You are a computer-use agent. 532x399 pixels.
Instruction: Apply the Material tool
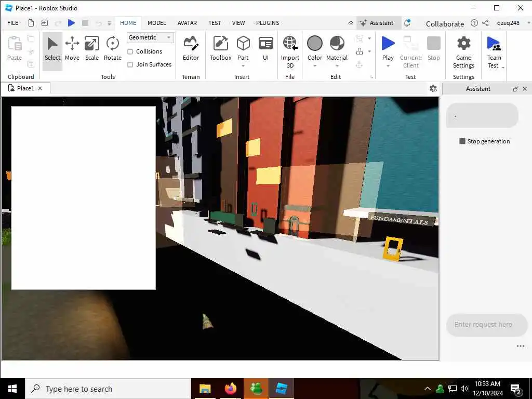coord(337,48)
